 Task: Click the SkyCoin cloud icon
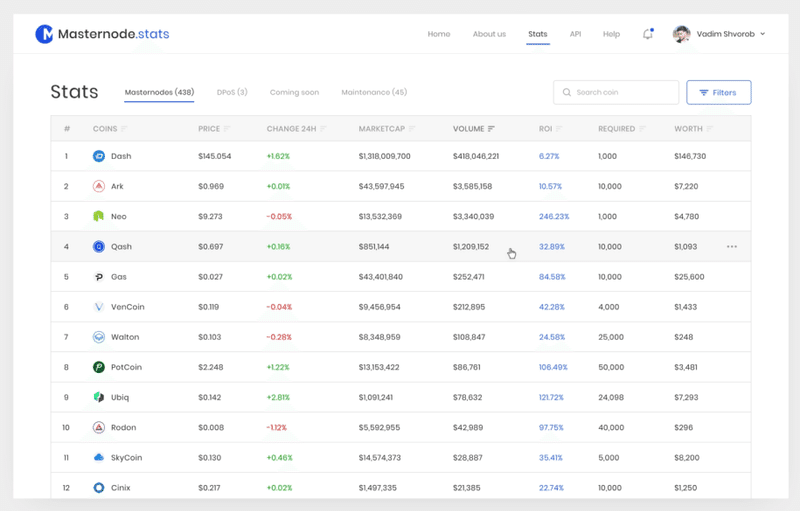(x=99, y=457)
